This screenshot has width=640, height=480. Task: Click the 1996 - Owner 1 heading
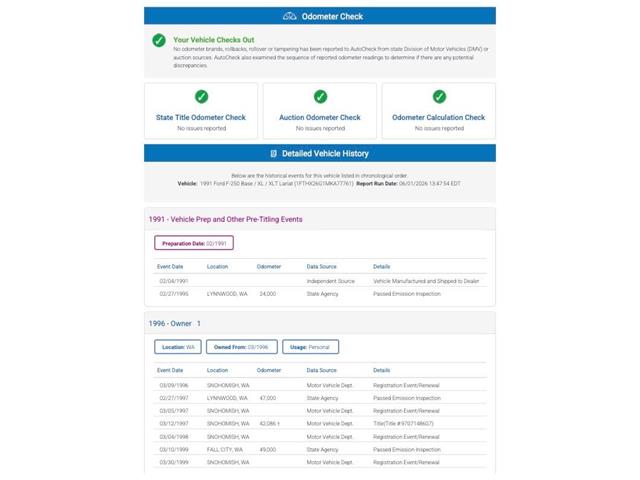[174, 324]
